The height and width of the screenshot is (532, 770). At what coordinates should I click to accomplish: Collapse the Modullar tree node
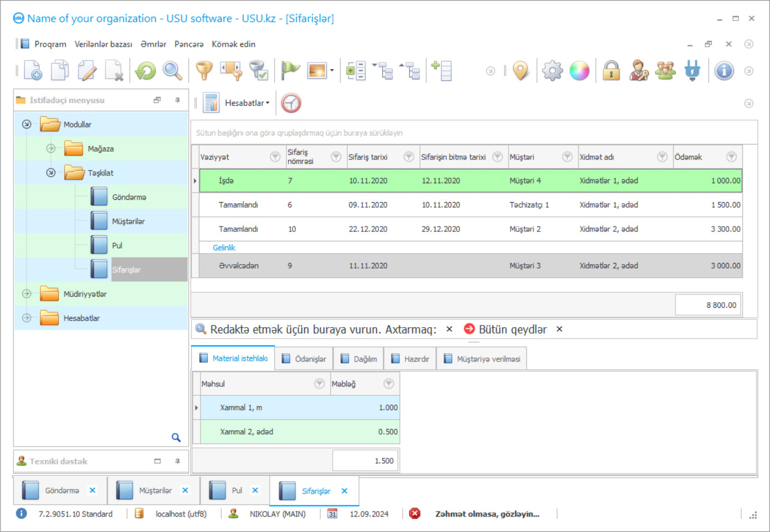pyautogui.click(x=27, y=125)
